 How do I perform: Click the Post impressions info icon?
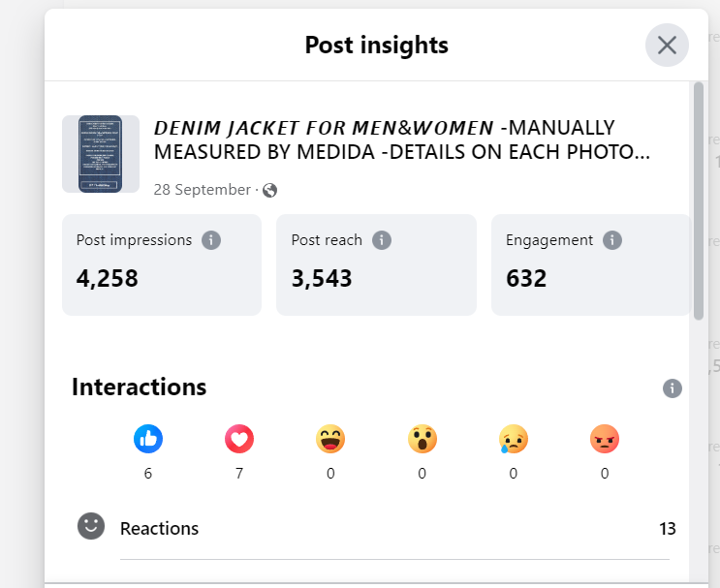point(211,240)
